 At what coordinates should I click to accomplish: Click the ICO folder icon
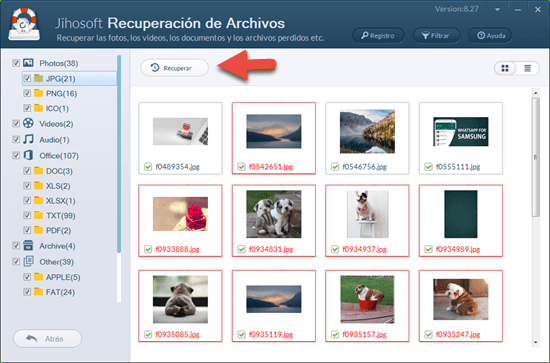(x=39, y=108)
